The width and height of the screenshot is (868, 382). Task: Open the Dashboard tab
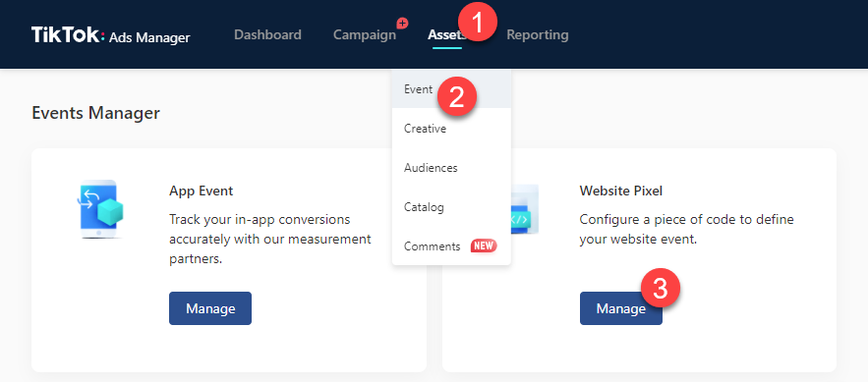268,34
